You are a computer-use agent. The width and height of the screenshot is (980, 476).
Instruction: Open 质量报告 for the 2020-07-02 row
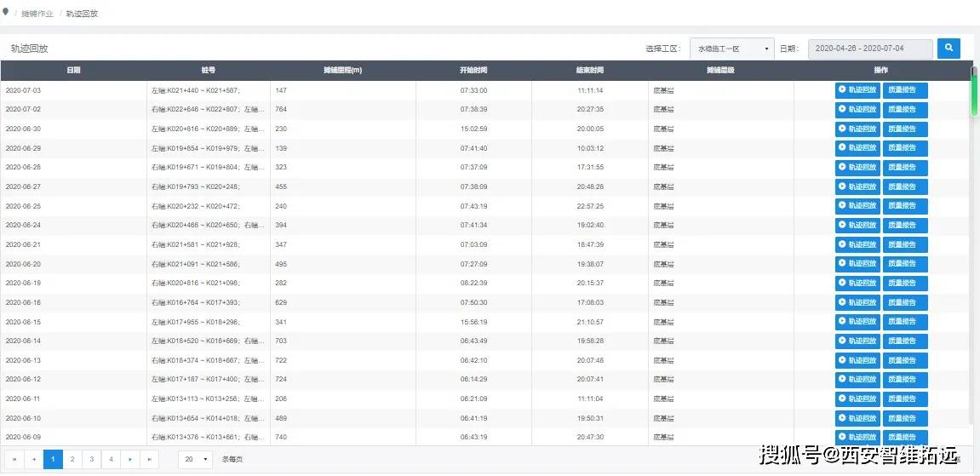[904, 110]
